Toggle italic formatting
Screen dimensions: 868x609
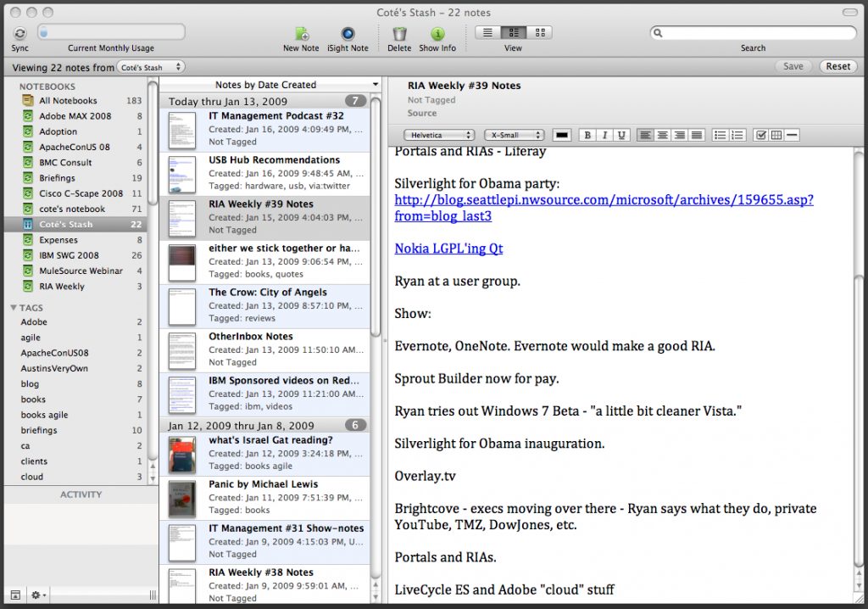coord(604,135)
